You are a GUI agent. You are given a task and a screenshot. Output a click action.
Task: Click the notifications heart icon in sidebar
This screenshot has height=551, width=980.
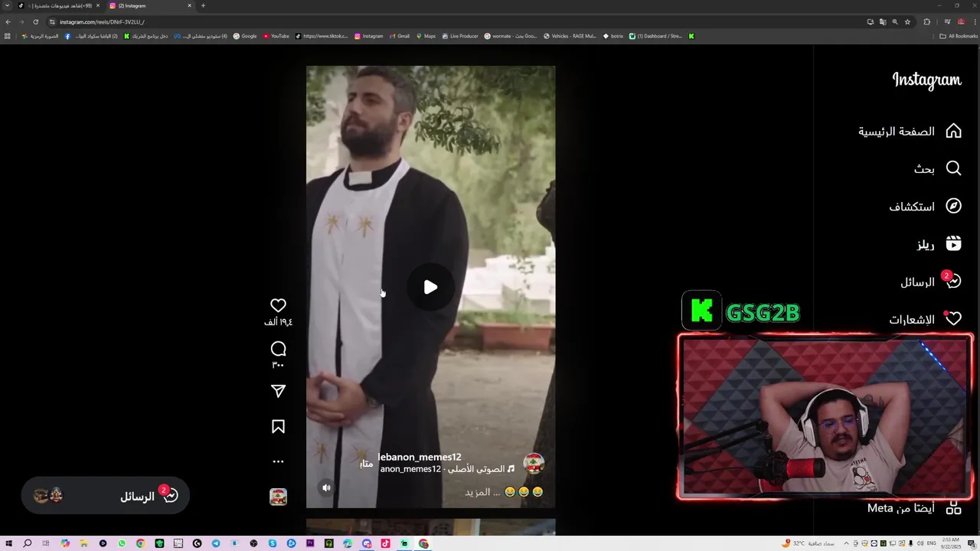(953, 318)
